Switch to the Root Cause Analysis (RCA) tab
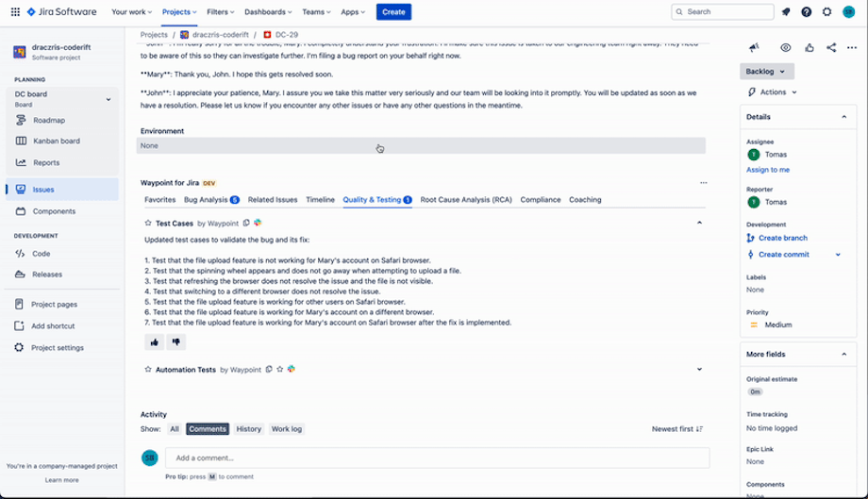 tap(466, 200)
